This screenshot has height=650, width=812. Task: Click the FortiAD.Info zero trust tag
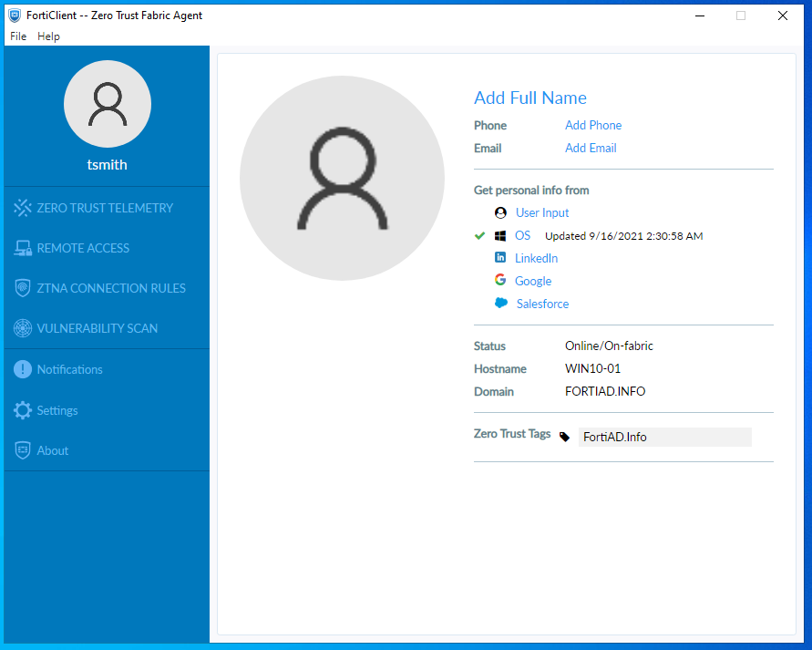click(x=615, y=437)
